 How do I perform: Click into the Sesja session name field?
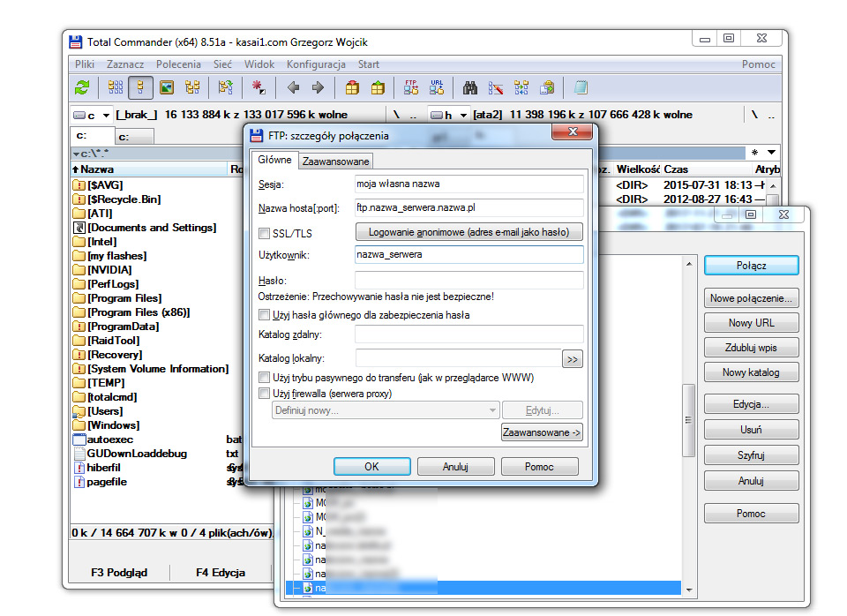468,184
